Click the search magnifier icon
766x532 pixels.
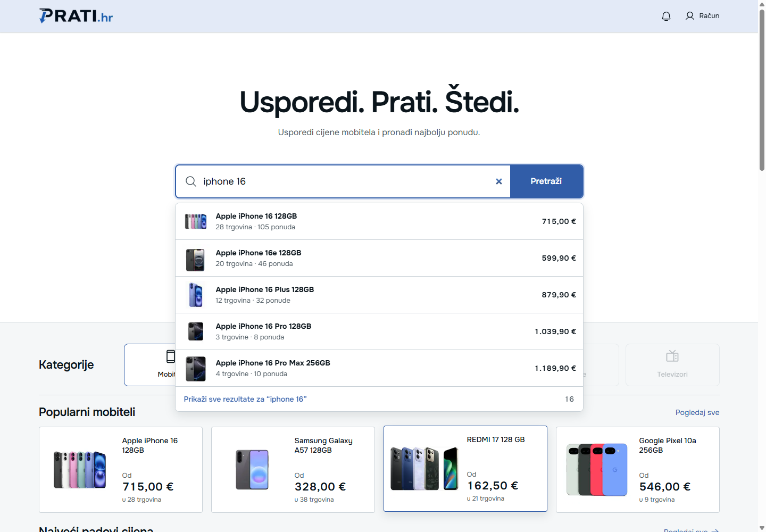pos(191,181)
